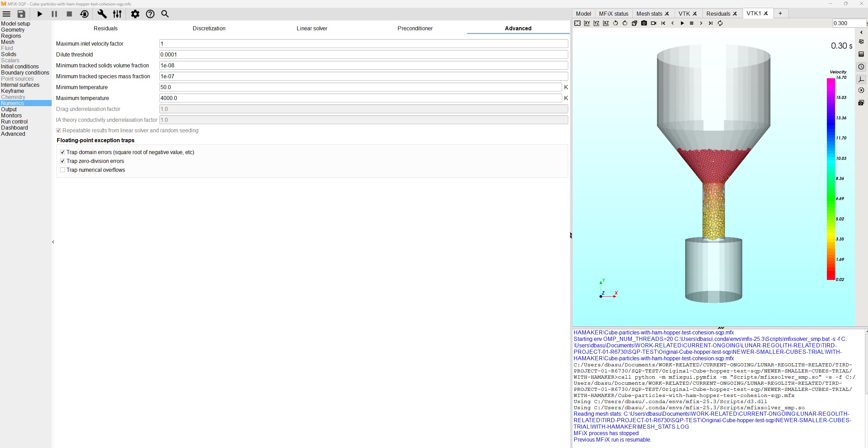Screen dimensions: 868x448
Task: Switch to the Linear solver tab
Action: point(312,28)
